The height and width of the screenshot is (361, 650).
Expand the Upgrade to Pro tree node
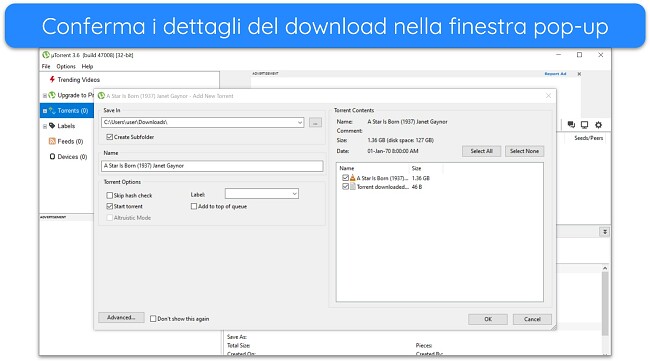pyautogui.click(x=45, y=95)
